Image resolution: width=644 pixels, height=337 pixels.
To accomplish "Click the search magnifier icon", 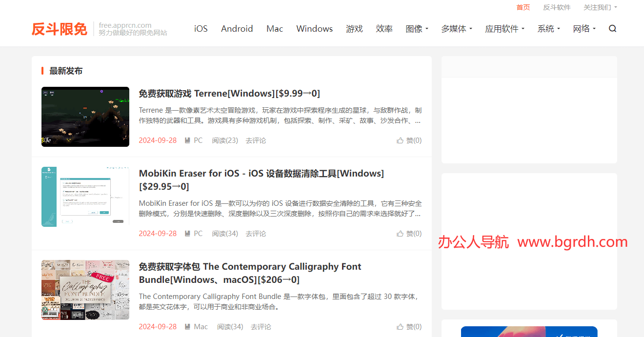I will [612, 29].
